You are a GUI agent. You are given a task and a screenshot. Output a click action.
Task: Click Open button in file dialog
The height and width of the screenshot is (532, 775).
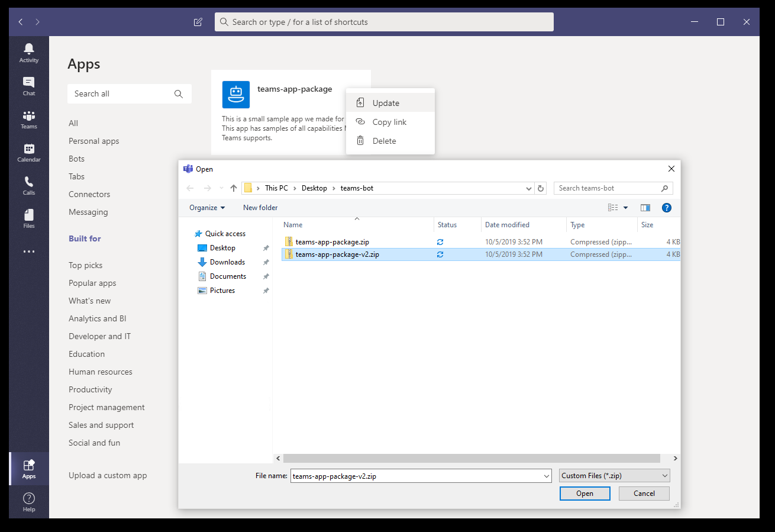[x=585, y=494]
